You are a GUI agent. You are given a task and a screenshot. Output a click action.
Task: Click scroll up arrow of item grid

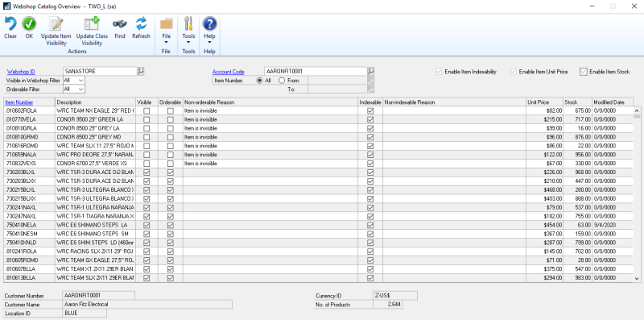pos(637,110)
